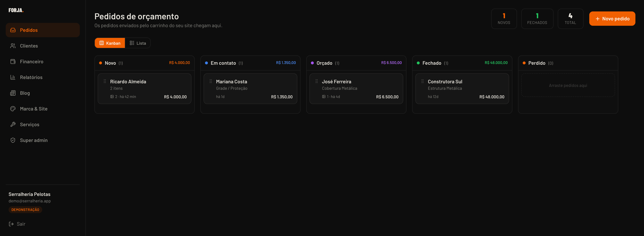Viewport: 644px width, 236px height.
Task: Click the Sair logout icon
Action: pos(11,224)
